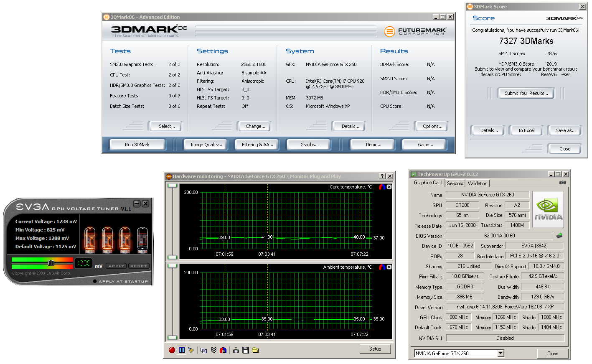
Task: Close the Core temperature graph with its small X
Action: [389, 187]
